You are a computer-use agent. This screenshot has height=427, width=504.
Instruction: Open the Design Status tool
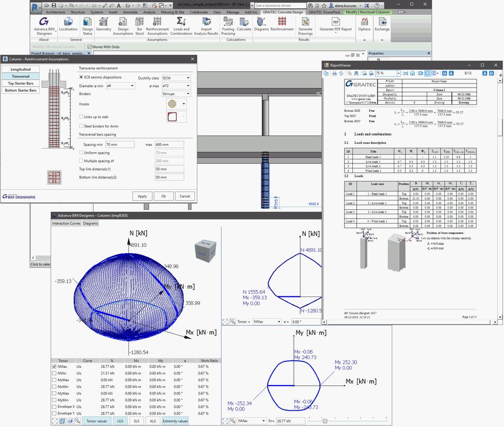click(x=88, y=26)
